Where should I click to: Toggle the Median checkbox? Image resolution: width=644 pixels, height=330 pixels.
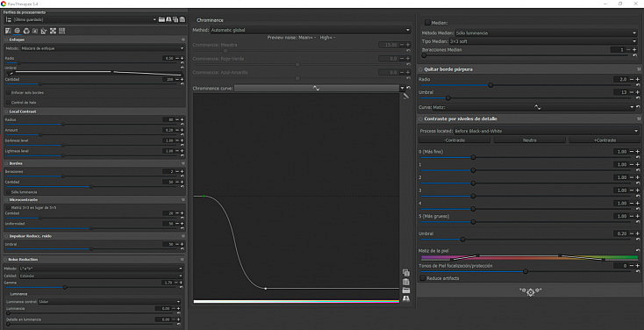point(427,23)
